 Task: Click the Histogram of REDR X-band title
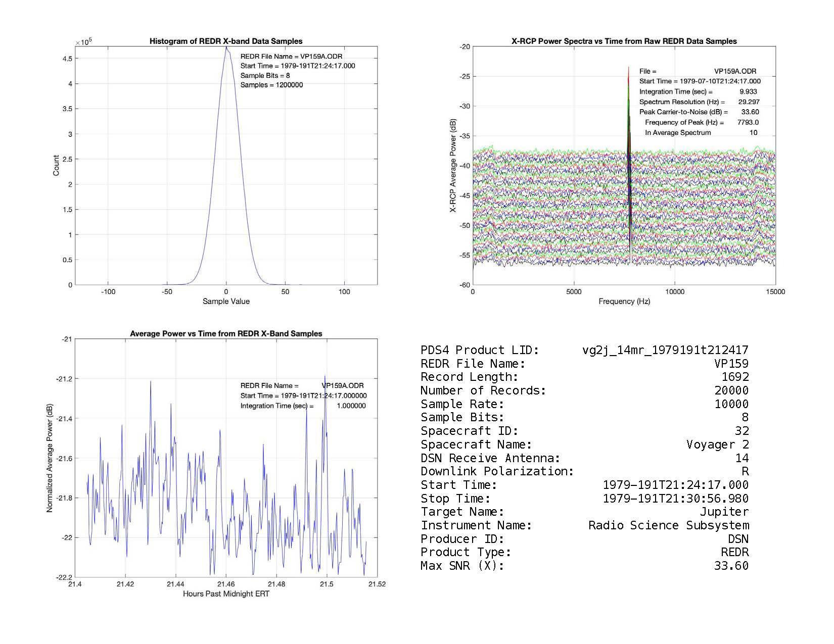pos(226,41)
